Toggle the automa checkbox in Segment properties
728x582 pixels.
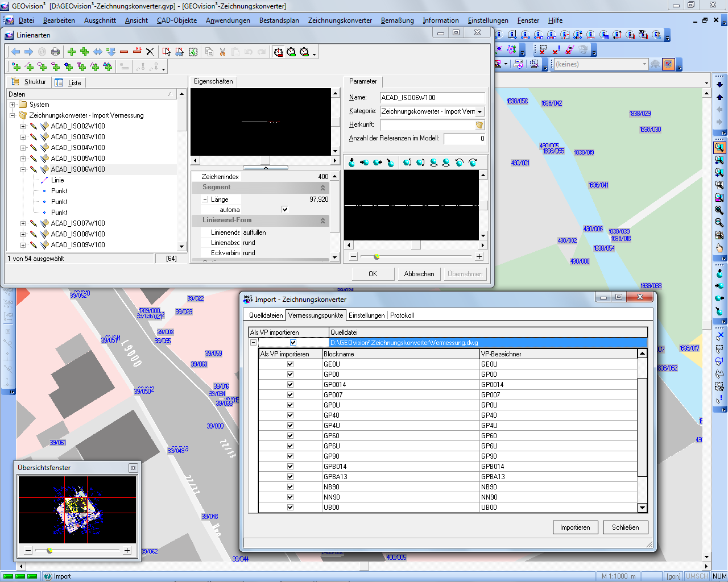click(x=285, y=210)
